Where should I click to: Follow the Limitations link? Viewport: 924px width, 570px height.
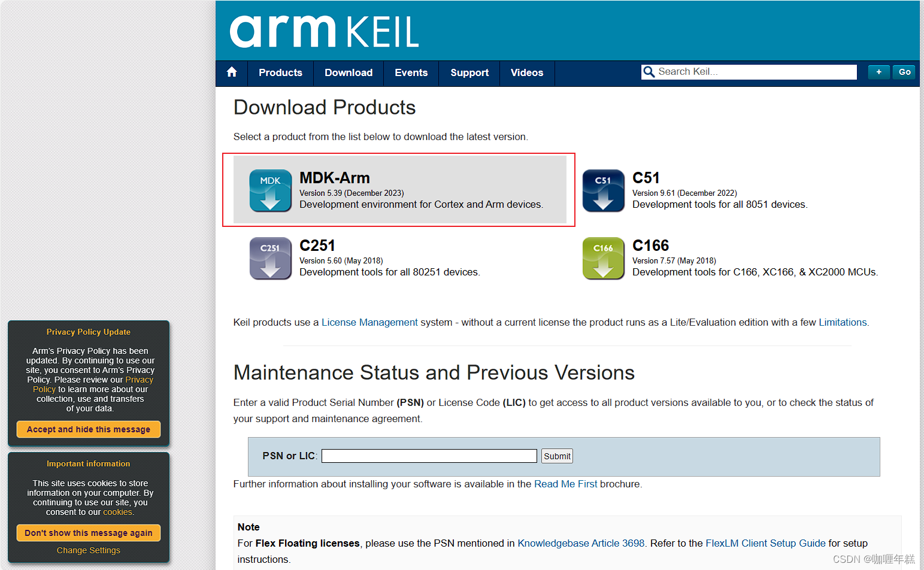tap(843, 322)
